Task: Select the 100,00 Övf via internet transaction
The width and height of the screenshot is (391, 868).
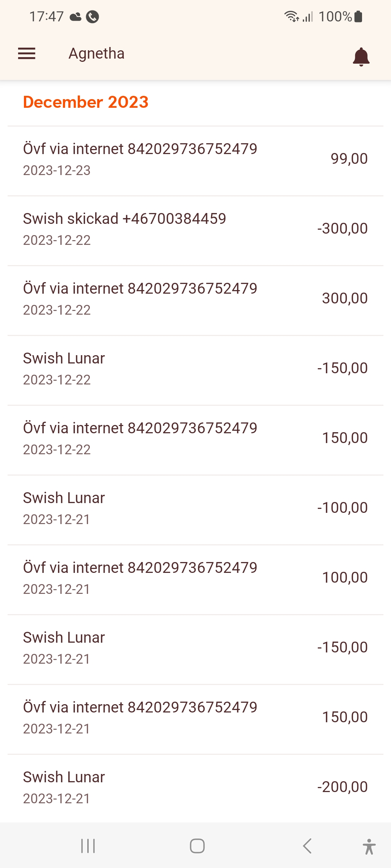Action: point(195,578)
